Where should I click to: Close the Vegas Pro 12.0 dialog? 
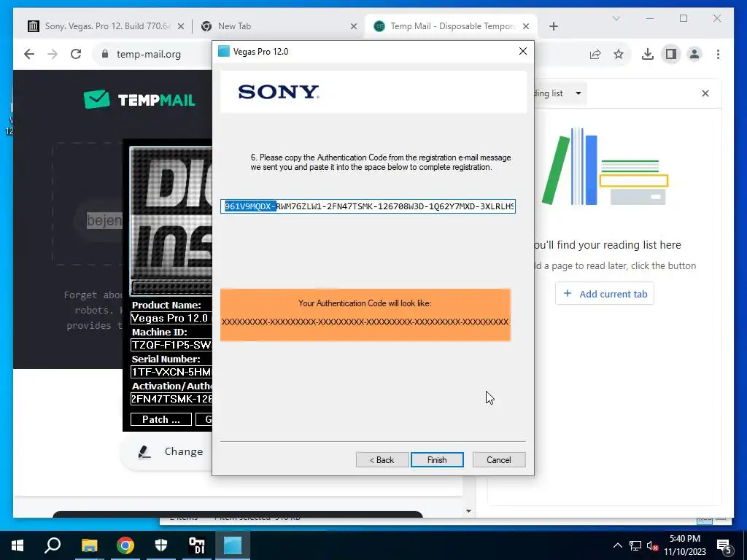click(x=522, y=51)
